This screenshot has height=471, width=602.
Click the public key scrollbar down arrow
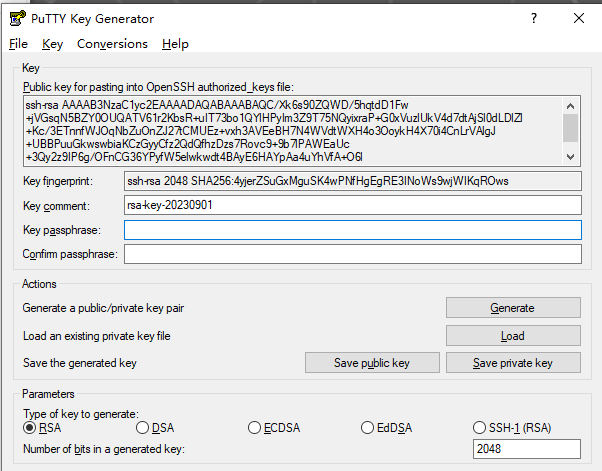coord(571,157)
